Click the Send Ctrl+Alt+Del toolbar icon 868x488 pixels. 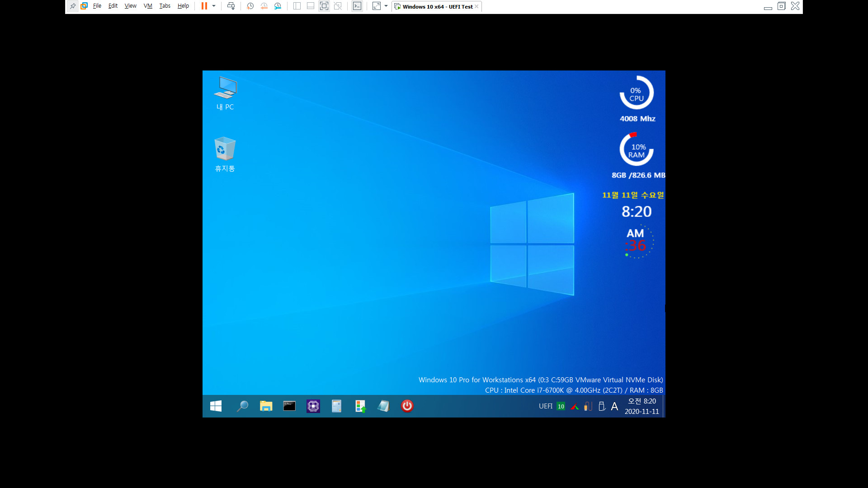231,6
